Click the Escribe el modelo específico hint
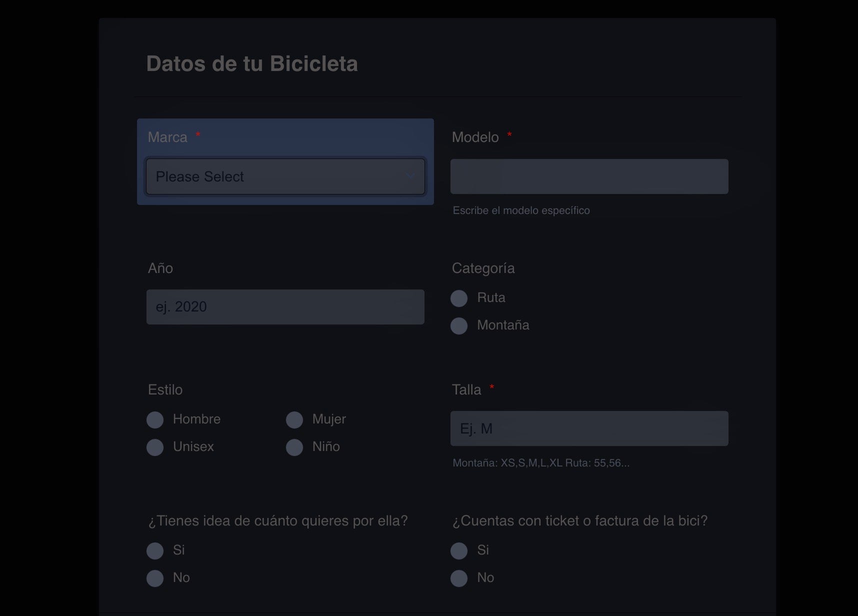The width and height of the screenshot is (858, 616). pos(521,210)
